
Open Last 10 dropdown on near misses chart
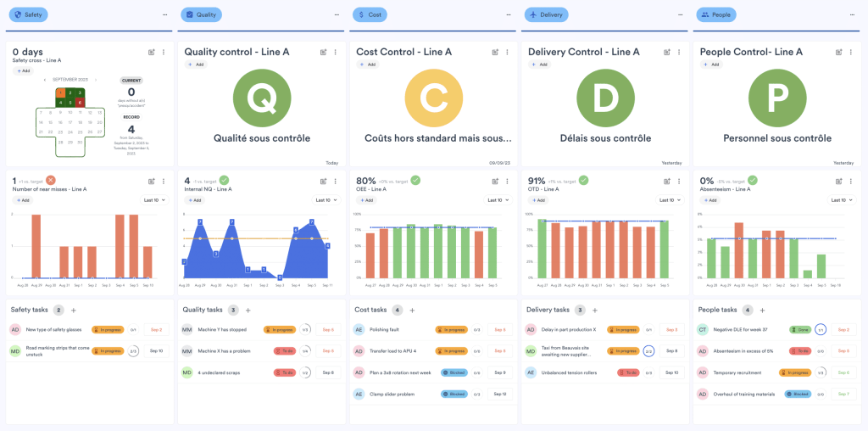(153, 200)
